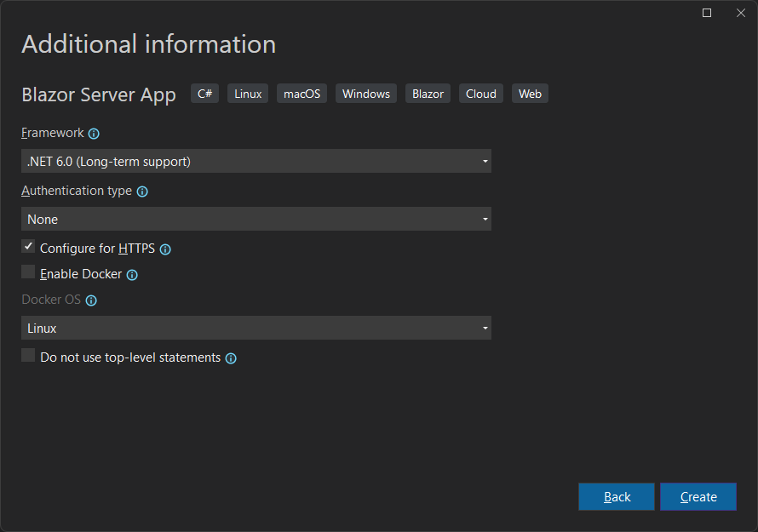Screen dimensions: 758x532
Task: Click the Cloud tag
Action: click(481, 94)
